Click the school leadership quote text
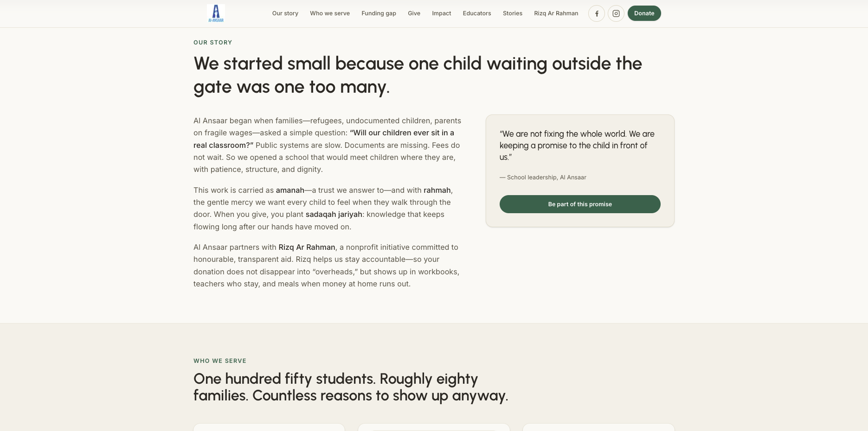868x431 pixels. tap(577, 146)
